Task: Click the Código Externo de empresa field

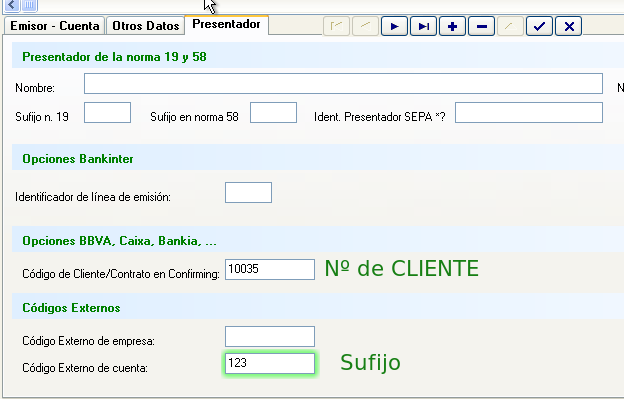Action: [x=270, y=337]
